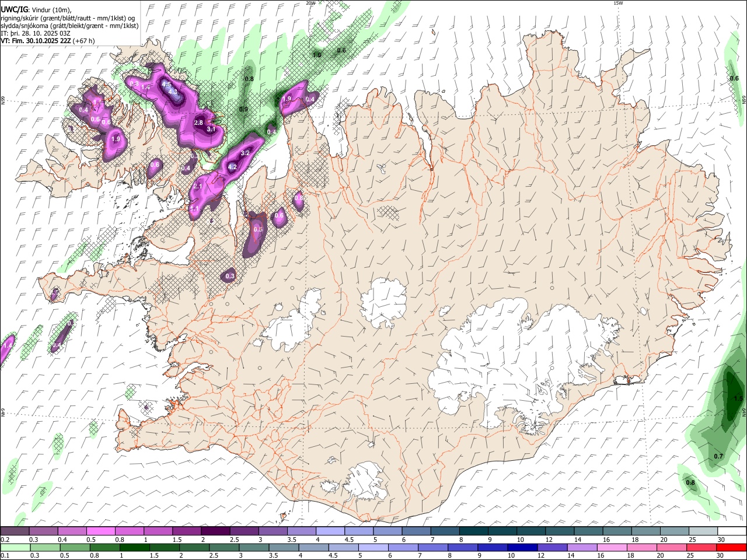Click the 'Vindur (10m)' label
The width and height of the screenshot is (747, 560).
pos(51,10)
